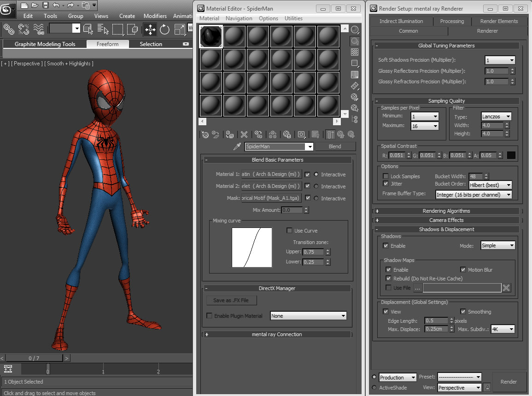This screenshot has height=396, width=532.
Task: Open the Bucket Order dropdown
Action: click(490, 185)
